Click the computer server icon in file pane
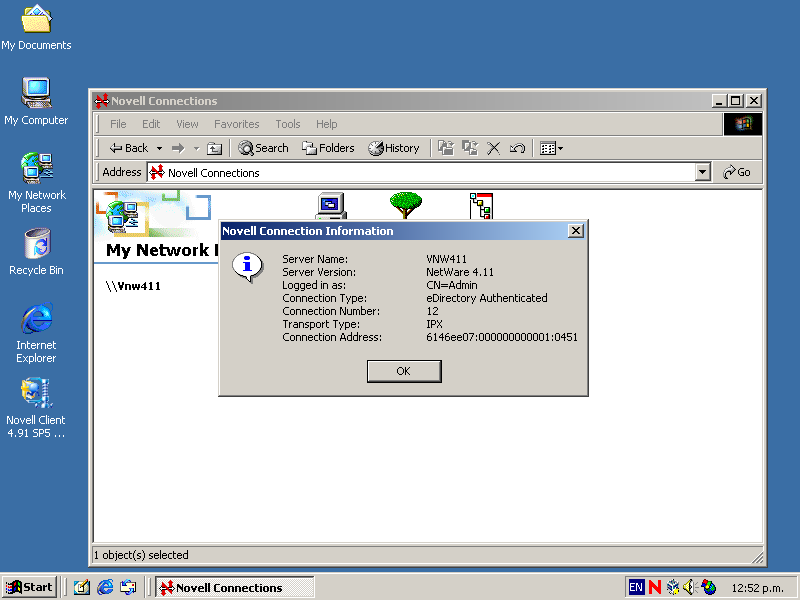The image size is (800, 600). (x=331, y=205)
